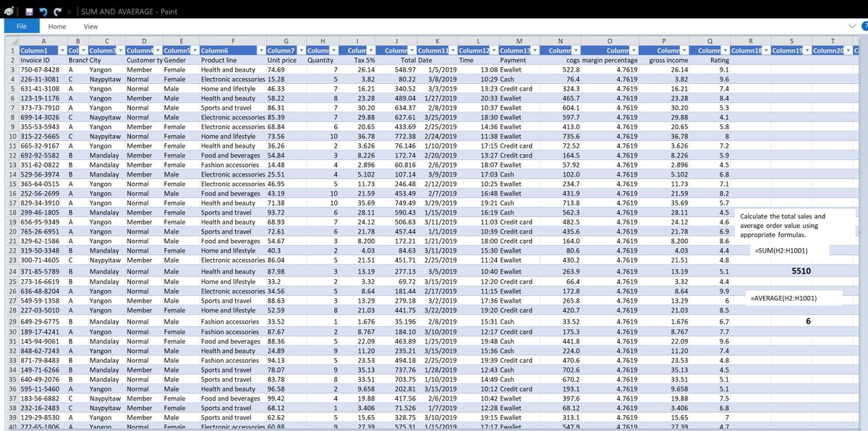Open the File menu
This screenshot has width=868, height=431.
pos(22,25)
